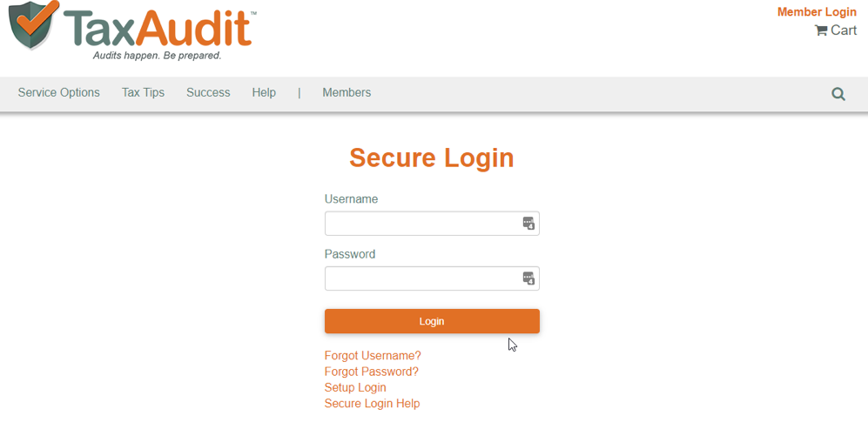Click the Username field label
Viewport: 868px width, 429px height.
351,199
